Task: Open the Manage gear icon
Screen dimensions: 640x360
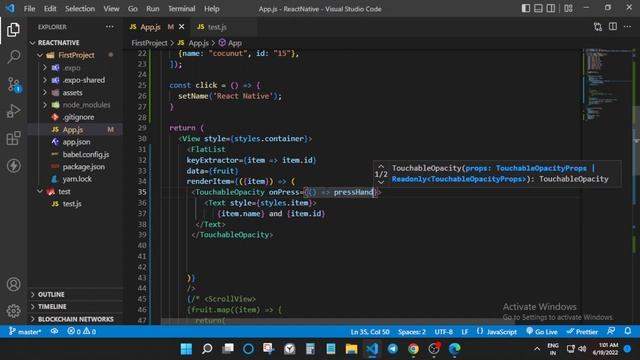Action: pos(13,311)
